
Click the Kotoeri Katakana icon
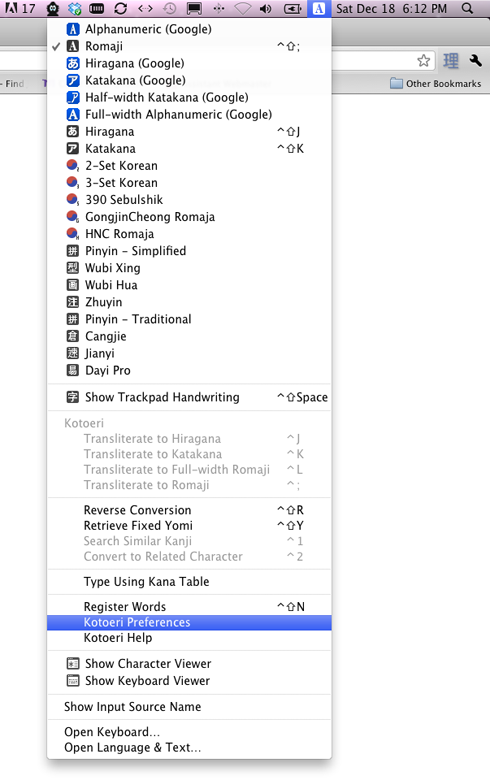tap(73, 149)
